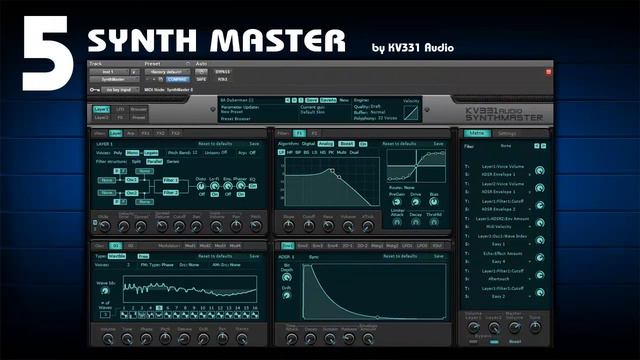Click the Master Volume knob
The image size is (640, 360).
pos(514,327)
